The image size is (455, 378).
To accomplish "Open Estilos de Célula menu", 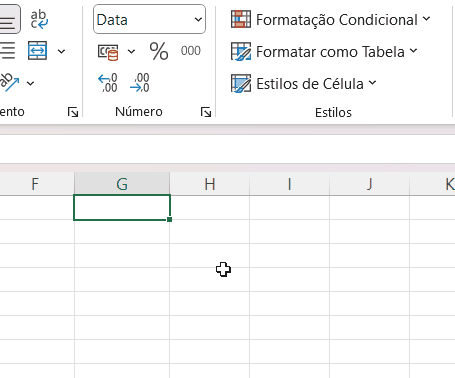I will (304, 84).
